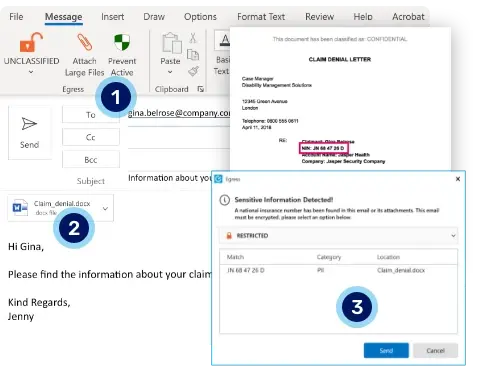The height and width of the screenshot is (372, 481).
Task: Click the To recipients button
Action: pos(91,115)
